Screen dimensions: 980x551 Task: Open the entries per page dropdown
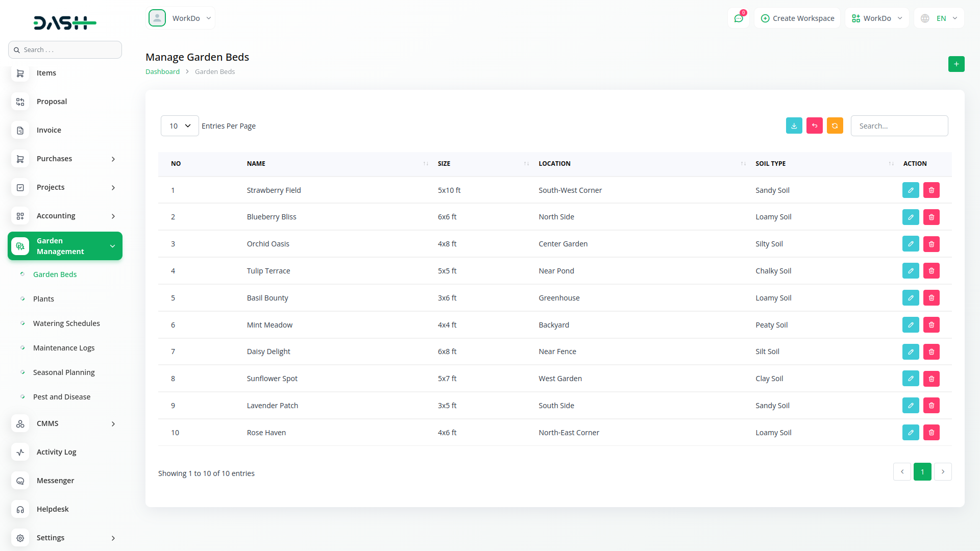[180, 126]
